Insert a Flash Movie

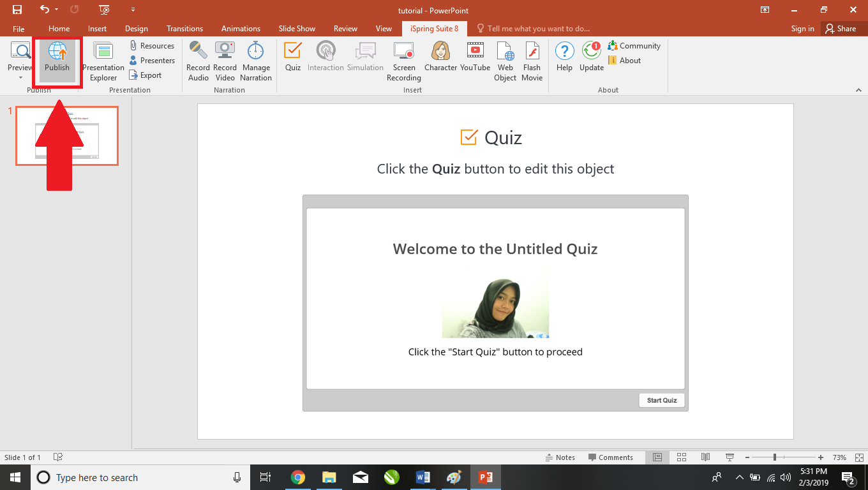tap(532, 59)
